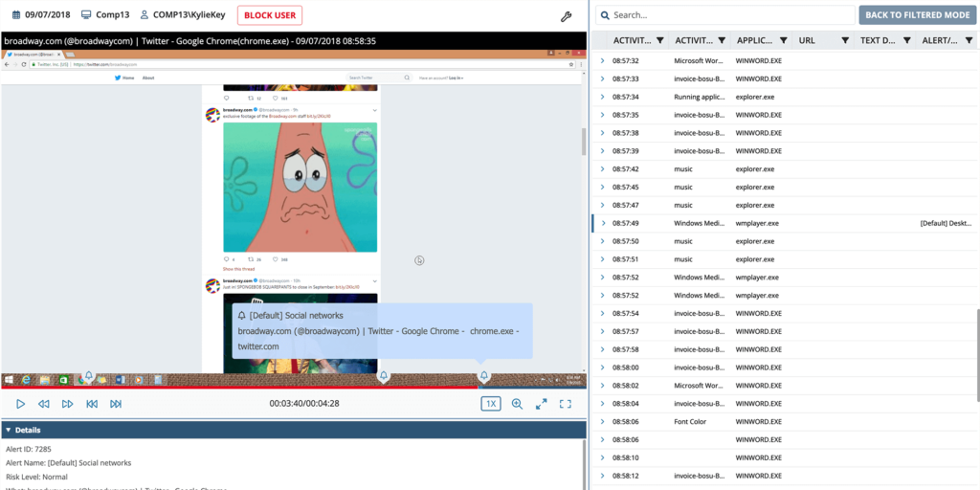Jump to the last record
Viewport: 980px width, 490px height.
116,404
